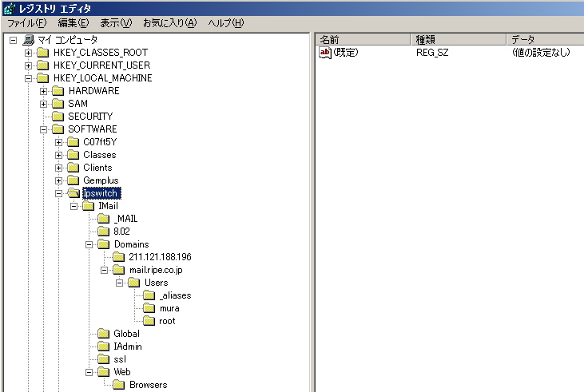Collapse the SOFTWARE key
The height and width of the screenshot is (392, 584).
click(44, 129)
